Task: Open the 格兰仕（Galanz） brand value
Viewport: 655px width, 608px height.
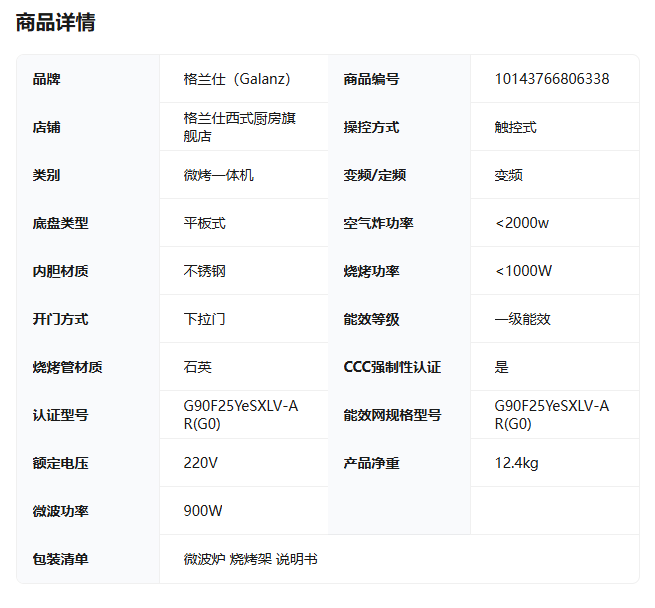Action: point(237,79)
